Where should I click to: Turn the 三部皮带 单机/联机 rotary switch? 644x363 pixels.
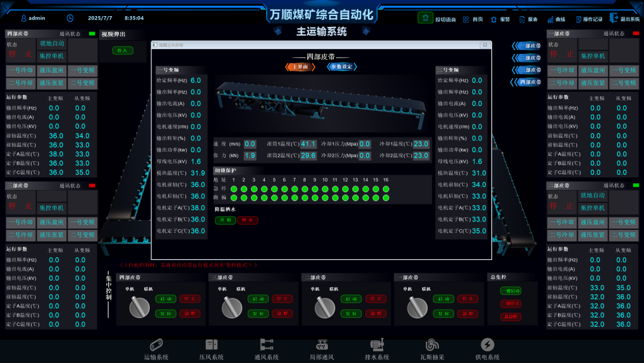point(232,307)
